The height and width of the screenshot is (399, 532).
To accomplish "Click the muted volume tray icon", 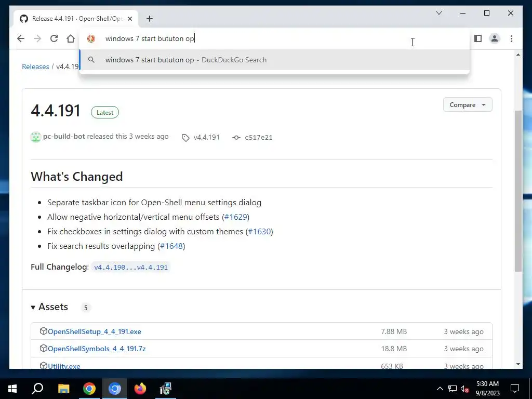I will point(465,389).
